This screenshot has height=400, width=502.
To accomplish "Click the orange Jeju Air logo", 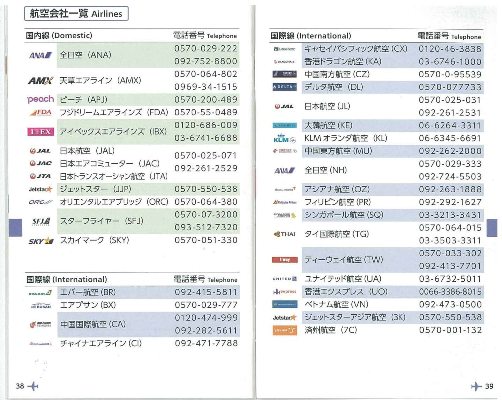I will click(285, 330).
